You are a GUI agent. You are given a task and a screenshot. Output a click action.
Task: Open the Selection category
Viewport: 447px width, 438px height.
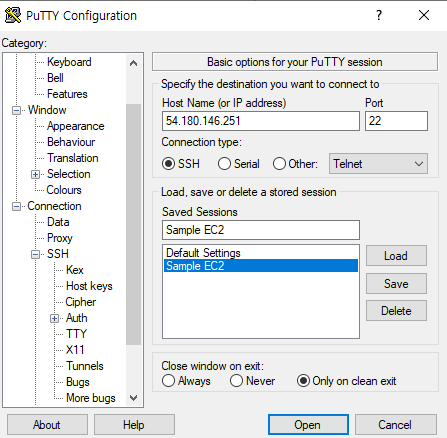coord(69,174)
